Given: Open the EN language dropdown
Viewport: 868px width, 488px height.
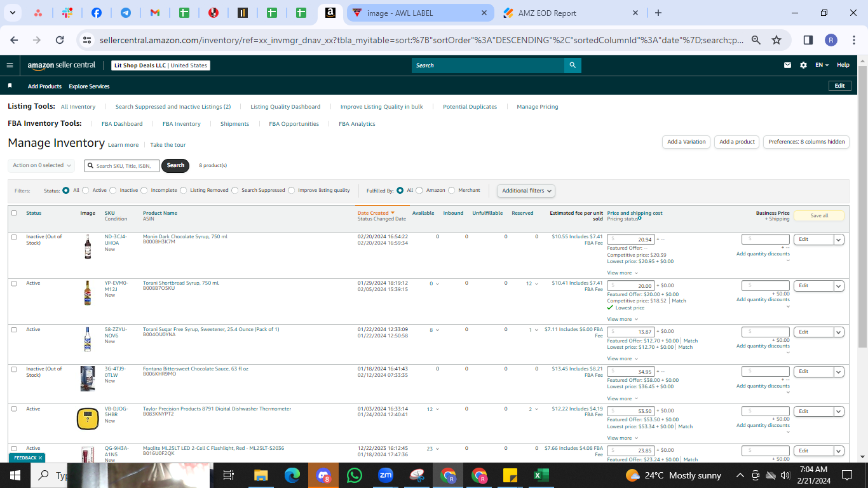Looking at the screenshot, I should [822, 65].
